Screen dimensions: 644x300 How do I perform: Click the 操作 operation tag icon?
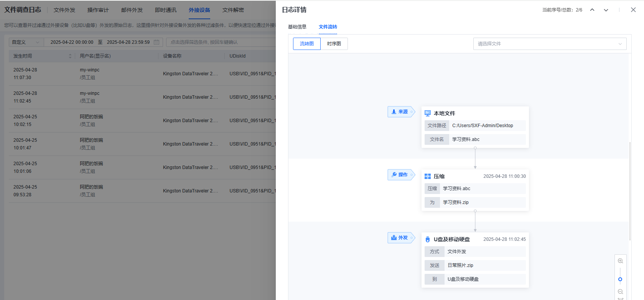(x=394, y=175)
